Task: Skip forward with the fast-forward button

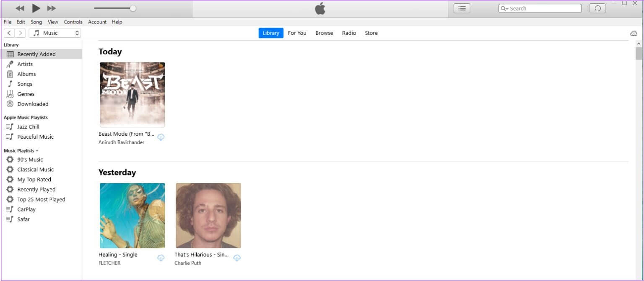Action: coord(52,8)
